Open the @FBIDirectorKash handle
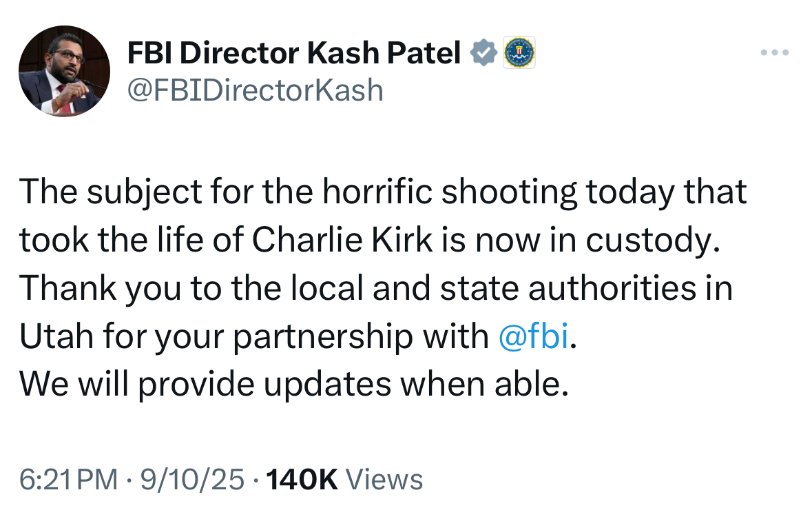The image size is (812, 519). pos(256,90)
